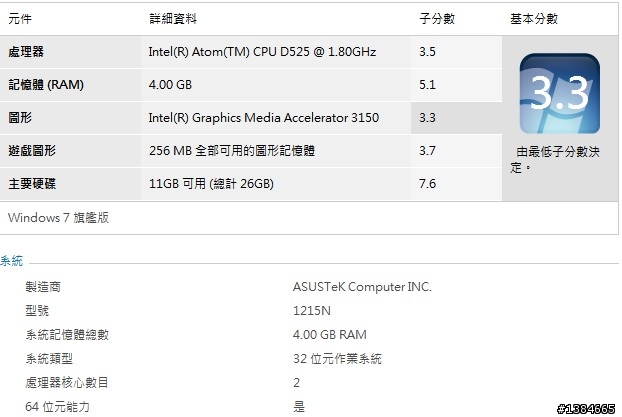Select the 記憶體 (RAM) row label
The height and width of the screenshot is (417, 622).
point(46,85)
